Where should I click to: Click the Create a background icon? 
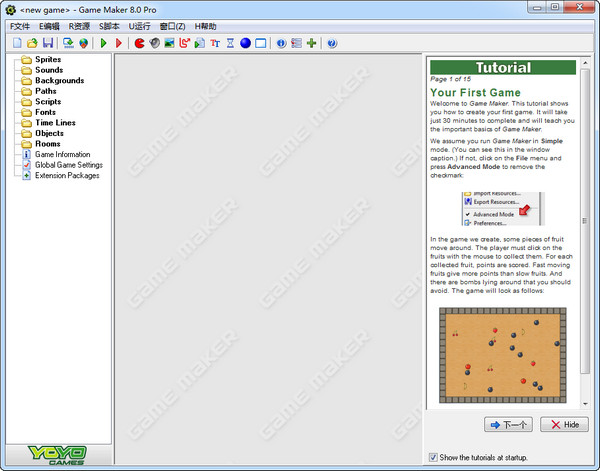click(x=169, y=43)
